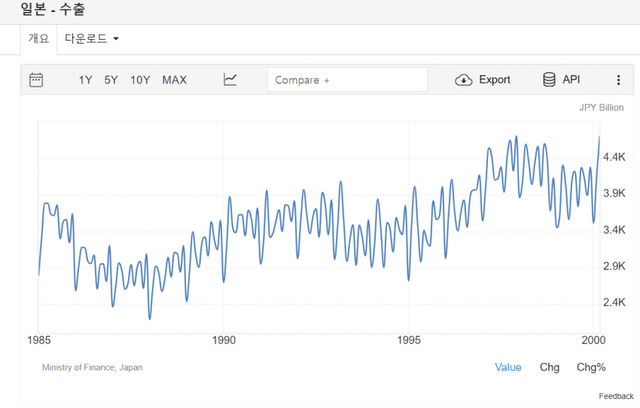Switch to the 개요 tab
The image size is (640, 408).
point(39,38)
